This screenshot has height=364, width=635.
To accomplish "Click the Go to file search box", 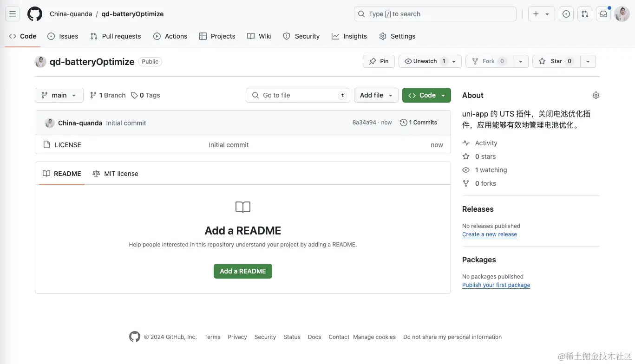I will pyautogui.click(x=298, y=95).
